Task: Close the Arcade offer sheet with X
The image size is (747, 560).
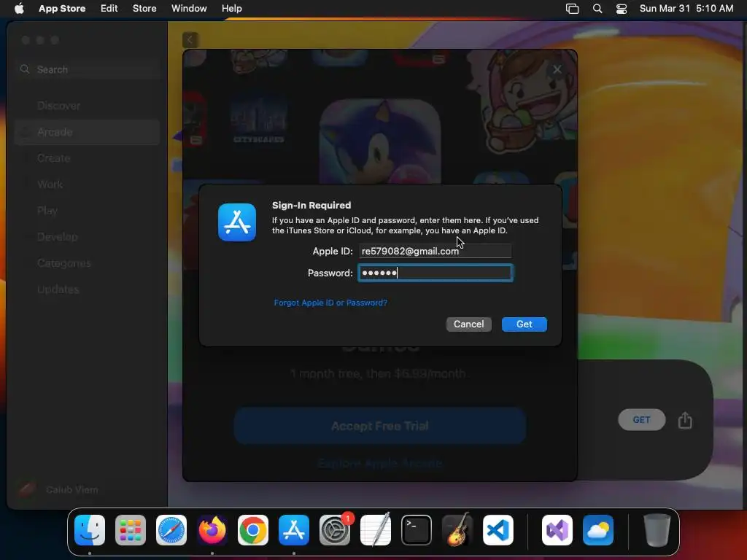Action: click(x=557, y=70)
